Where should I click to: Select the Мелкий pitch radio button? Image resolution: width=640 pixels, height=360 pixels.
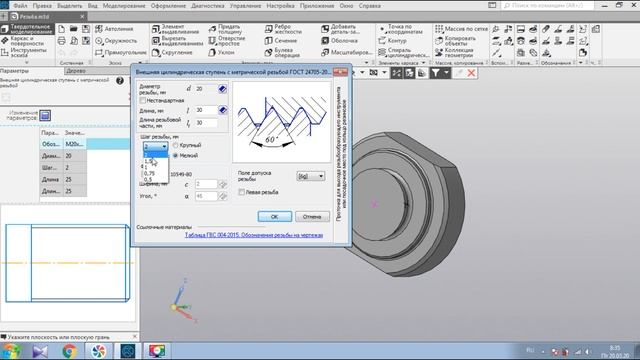(x=176, y=156)
